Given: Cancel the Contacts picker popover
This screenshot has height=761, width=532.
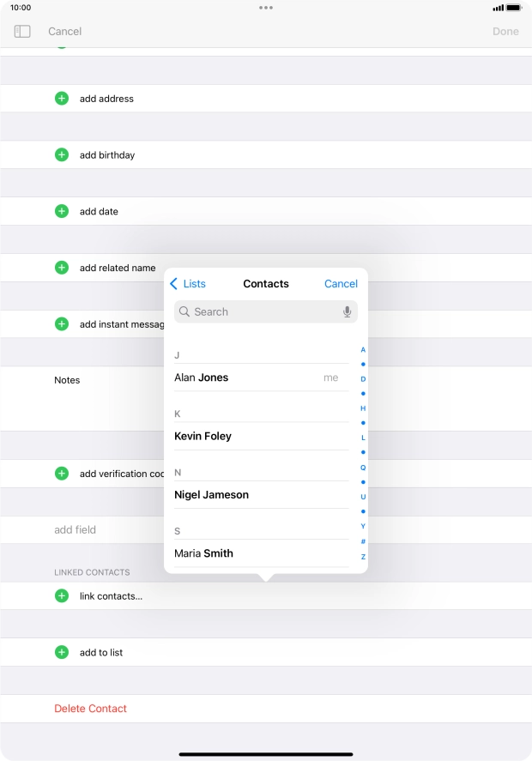Looking at the screenshot, I should (x=341, y=284).
